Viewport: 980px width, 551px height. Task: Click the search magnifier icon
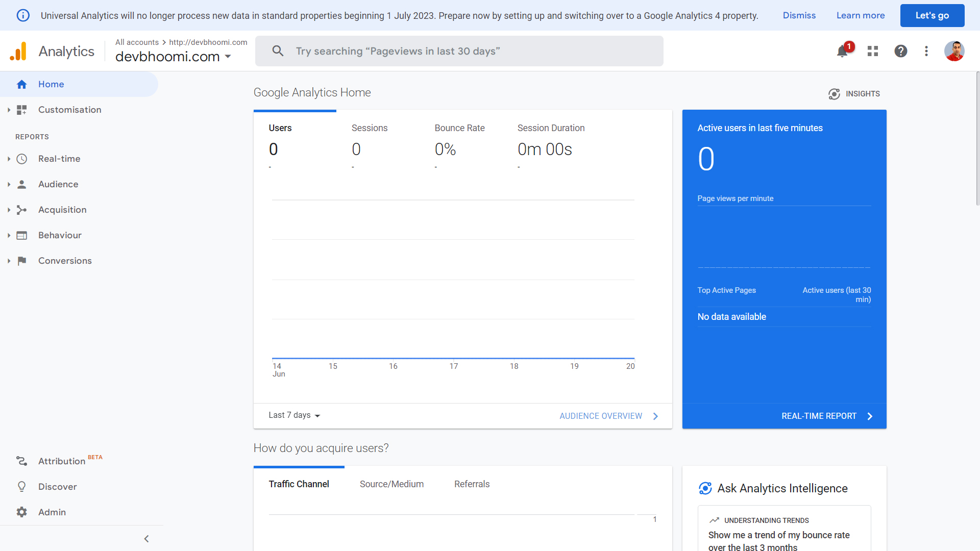tap(278, 51)
